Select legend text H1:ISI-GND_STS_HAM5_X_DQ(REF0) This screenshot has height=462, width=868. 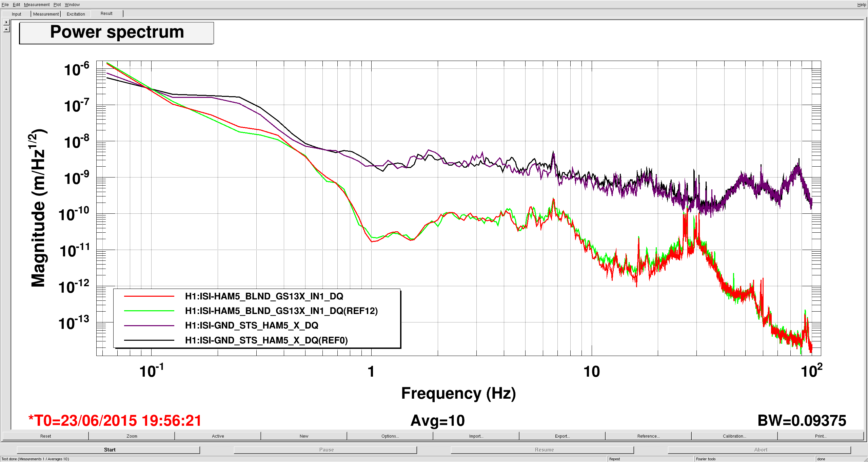coord(267,340)
